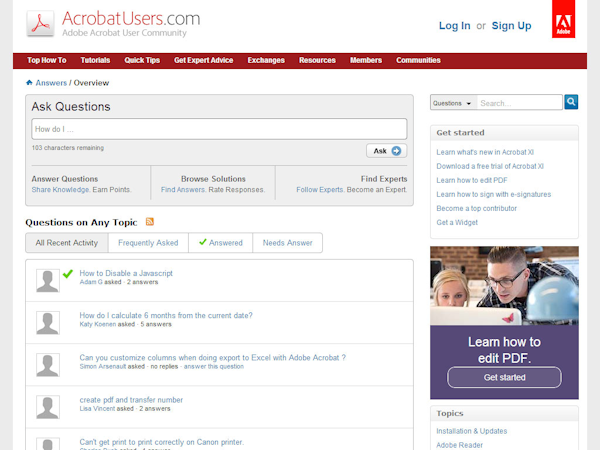The image size is (600, 450).
Task: Open the Top How To menu
Action: pyautogui.click(x=47, y=60)
